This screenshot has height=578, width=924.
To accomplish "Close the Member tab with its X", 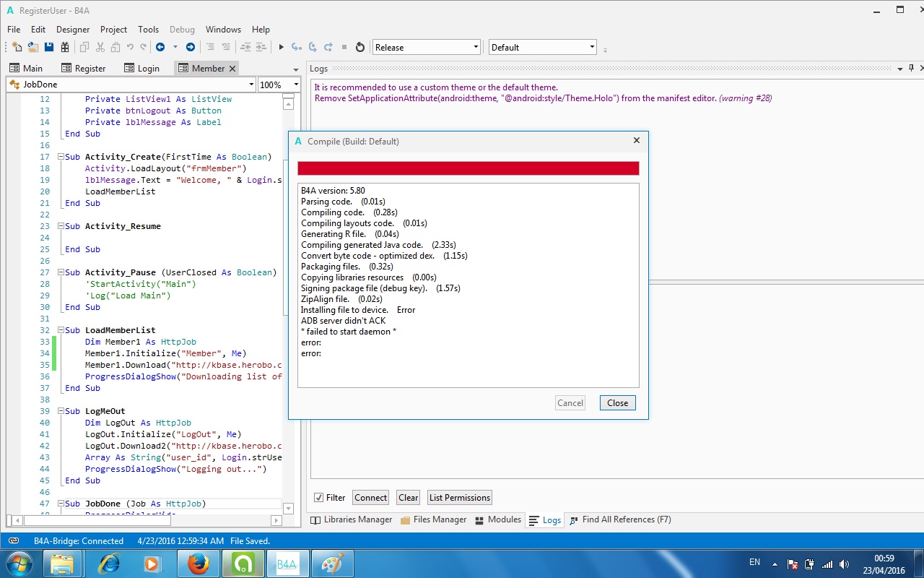I will click(232, 68).
